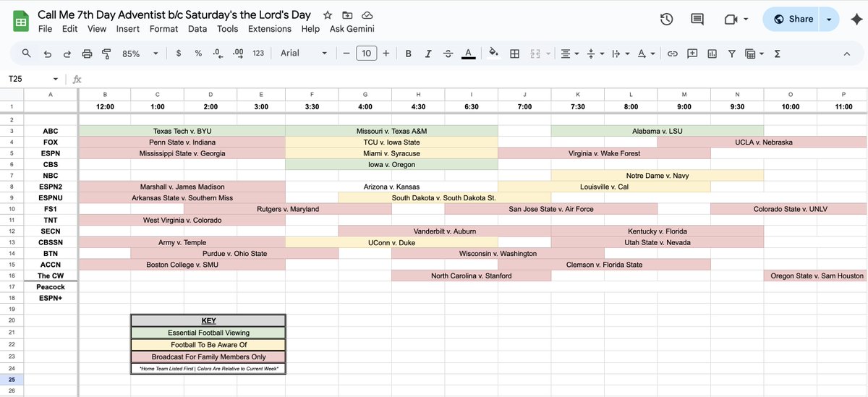Open text color picker
The height and width of the screenshot is (397, 868).
click(468, 54)
